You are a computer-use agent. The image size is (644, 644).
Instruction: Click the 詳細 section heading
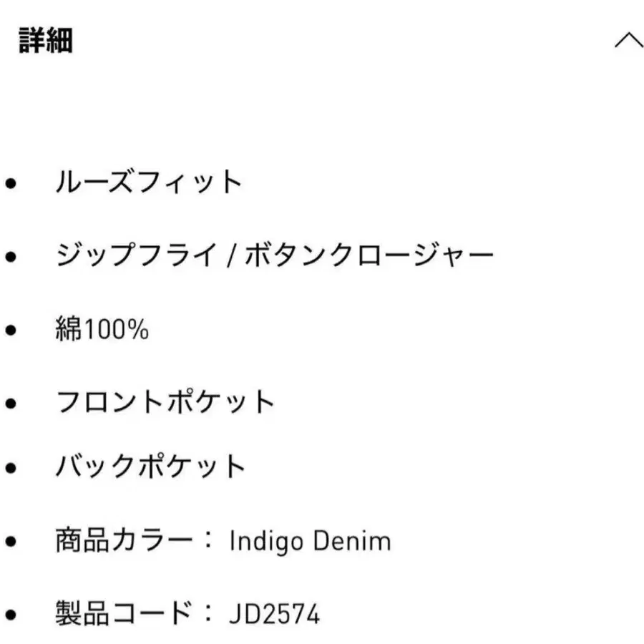pyautogui.click(x=45, y=42)
